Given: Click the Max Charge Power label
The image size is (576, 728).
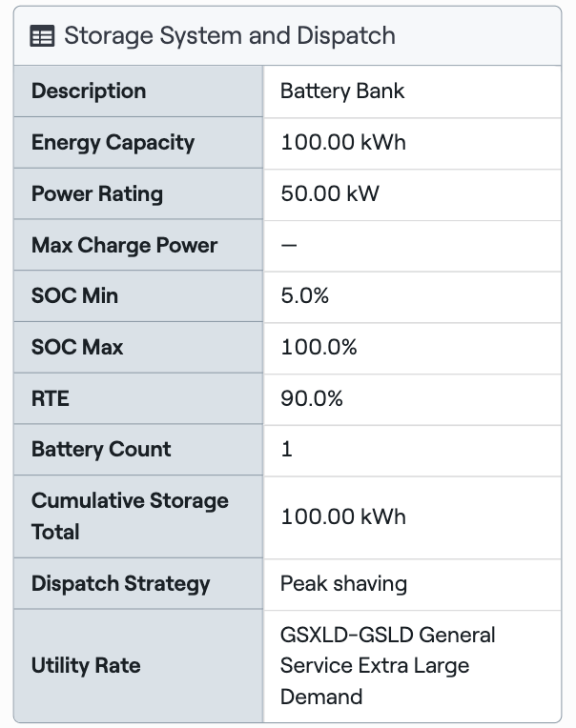Looking at the screenshot, I should pos(124,245).
